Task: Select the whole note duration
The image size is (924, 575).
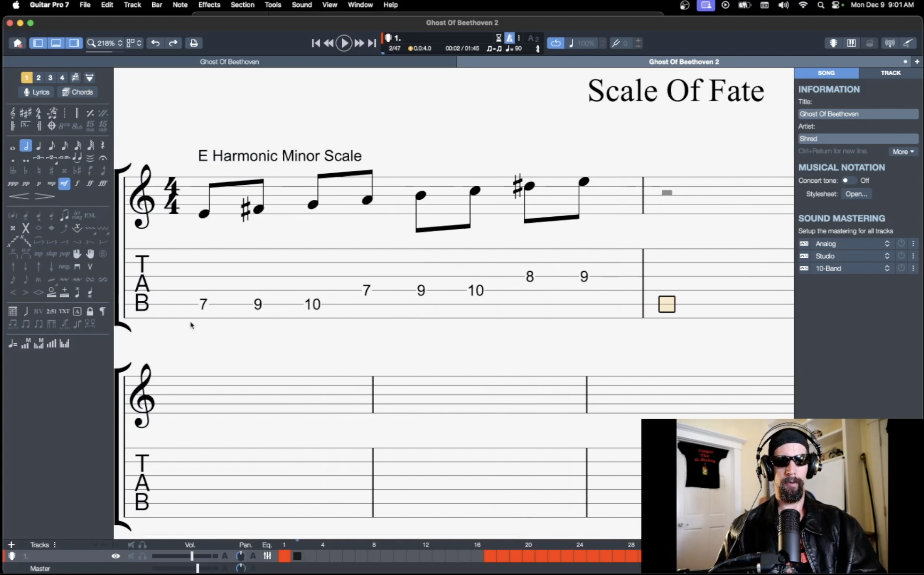Action: (13, 147)
